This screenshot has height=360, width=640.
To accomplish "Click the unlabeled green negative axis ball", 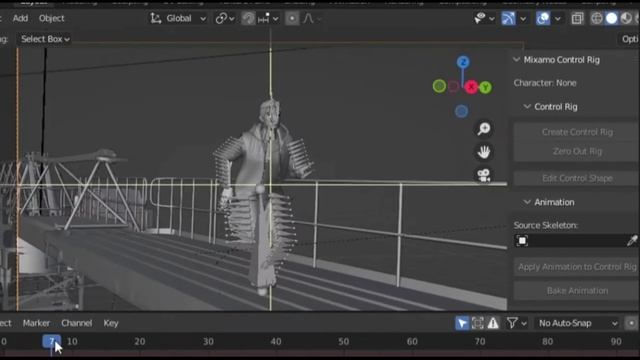I will (439, 86).
